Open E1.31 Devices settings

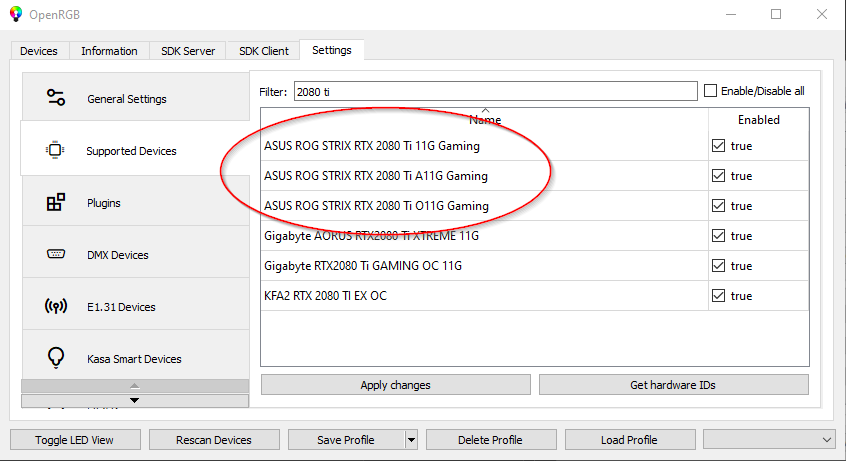click(135, 305)
